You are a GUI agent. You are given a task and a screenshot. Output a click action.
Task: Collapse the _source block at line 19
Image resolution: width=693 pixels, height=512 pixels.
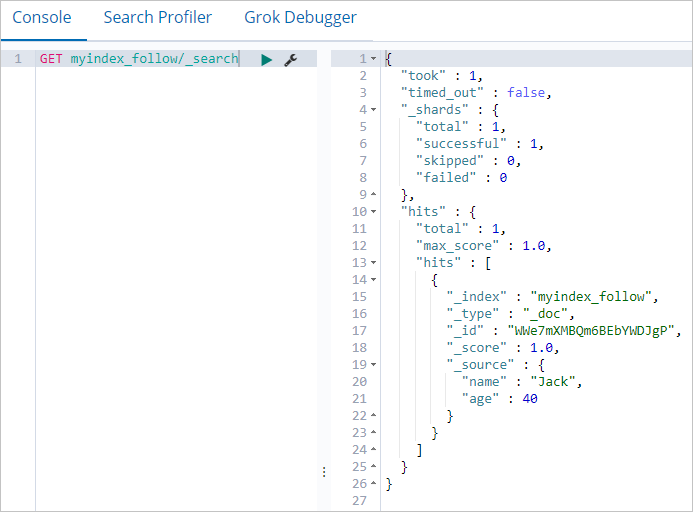tap(373, 364)
